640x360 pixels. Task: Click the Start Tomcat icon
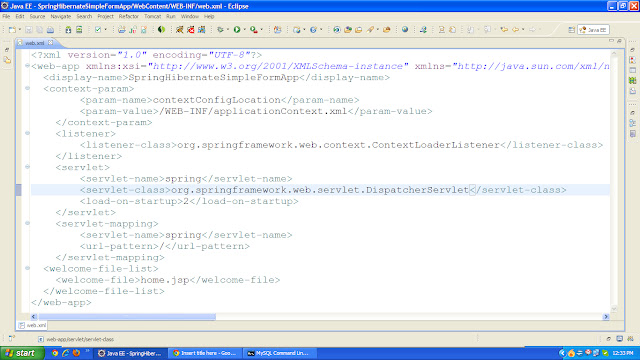tap(180, 30)
